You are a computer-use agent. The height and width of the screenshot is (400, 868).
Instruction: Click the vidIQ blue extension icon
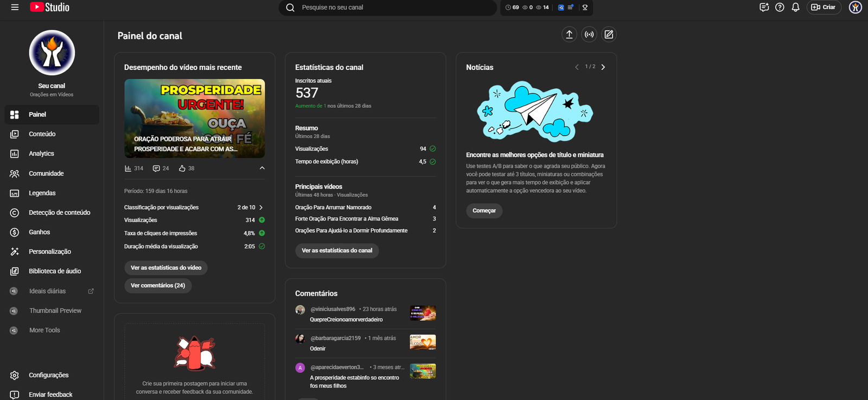click(561, 8)
